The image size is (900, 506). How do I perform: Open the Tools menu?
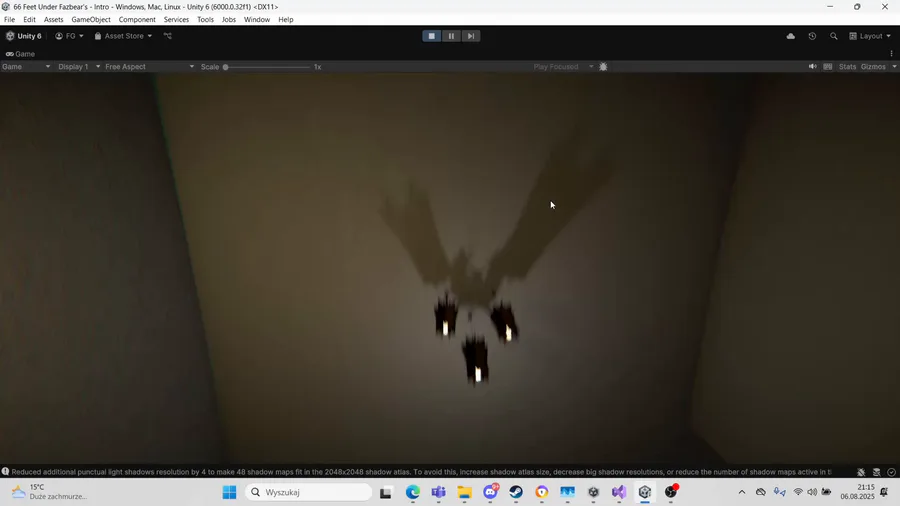coord(205,20)
